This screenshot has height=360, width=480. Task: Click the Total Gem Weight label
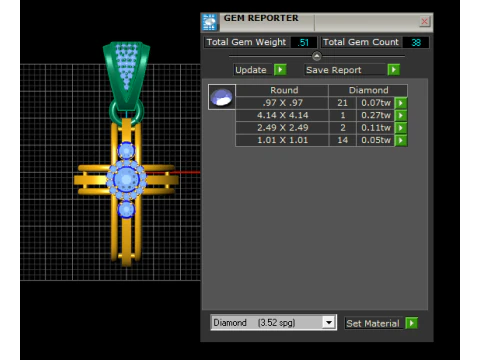coord(246,42)
